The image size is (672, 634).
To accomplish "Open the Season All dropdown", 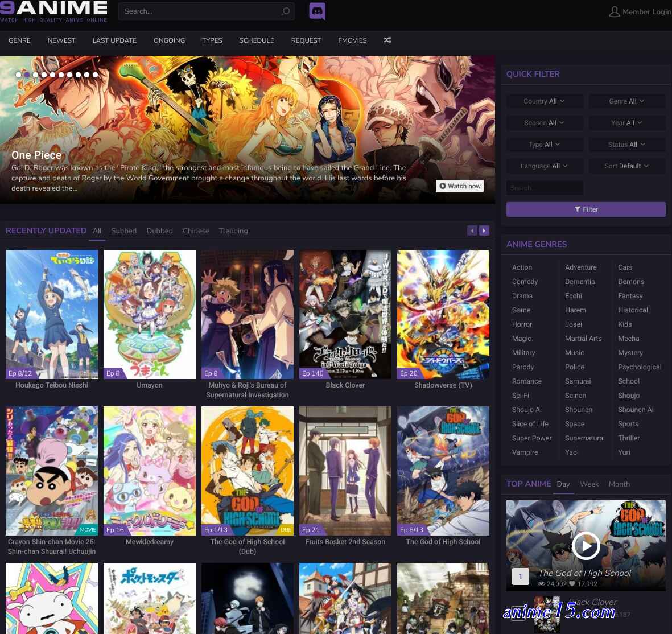I will (545, 122).
